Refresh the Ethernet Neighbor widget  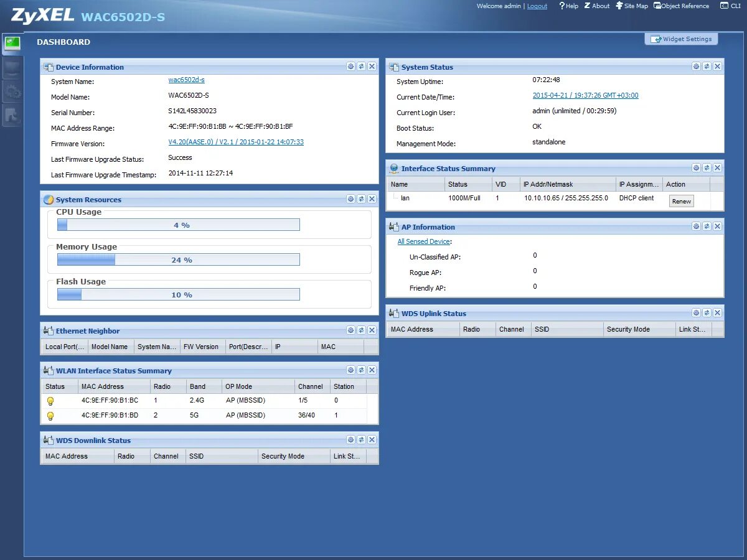361,330
